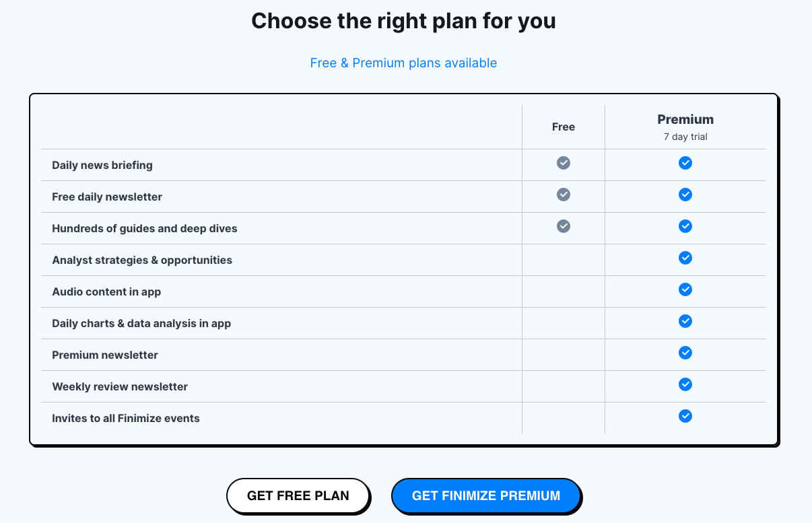Click the checkmark for Weekly review newsletter

(x=685, y=384)
